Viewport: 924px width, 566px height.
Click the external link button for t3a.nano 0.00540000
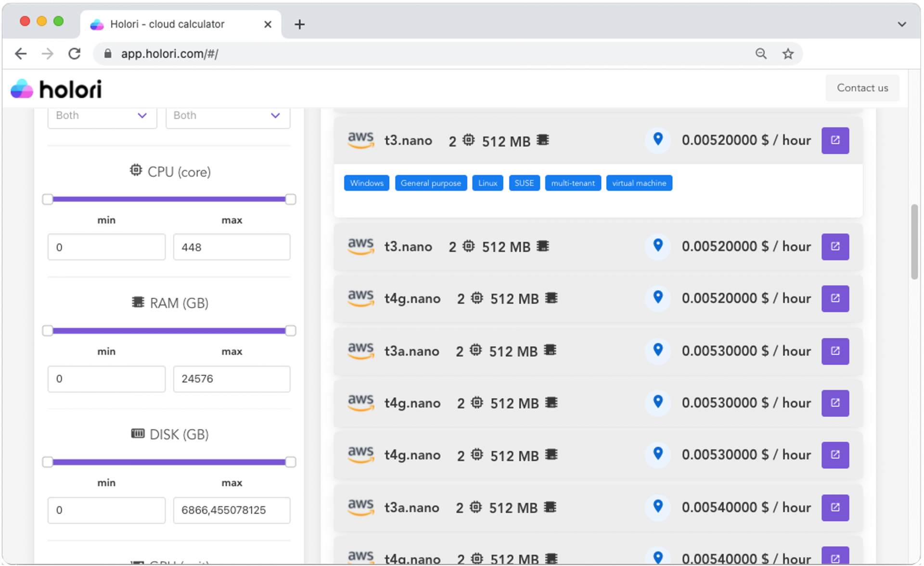point(835,507)
